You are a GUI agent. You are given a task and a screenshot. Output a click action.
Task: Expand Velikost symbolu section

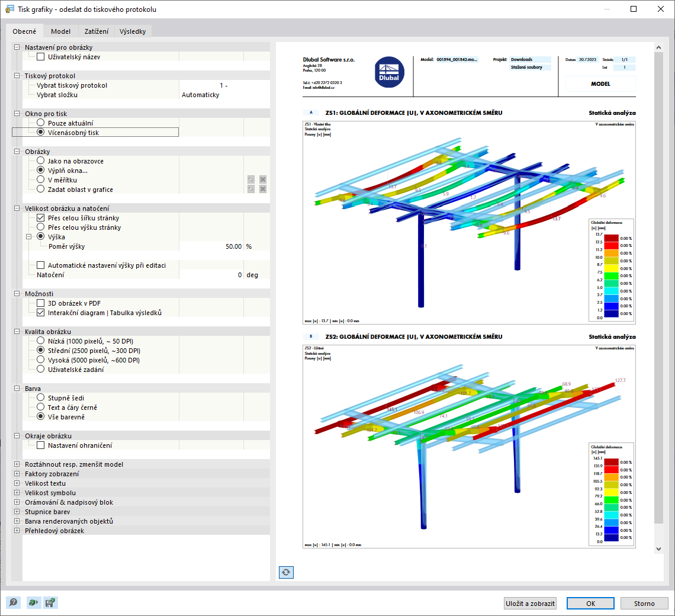pyautogui.click(x=17, y=492)
